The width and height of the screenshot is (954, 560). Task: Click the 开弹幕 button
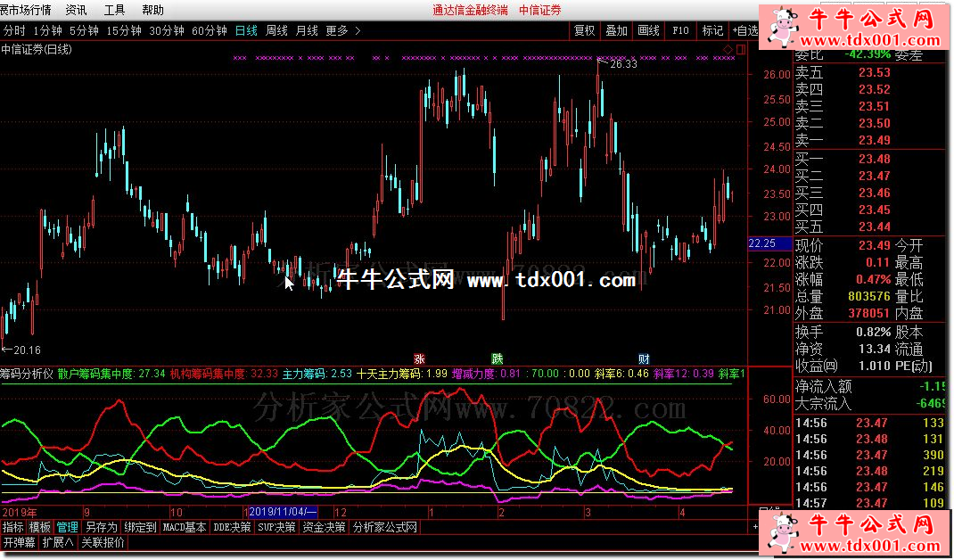pos(20,542)
